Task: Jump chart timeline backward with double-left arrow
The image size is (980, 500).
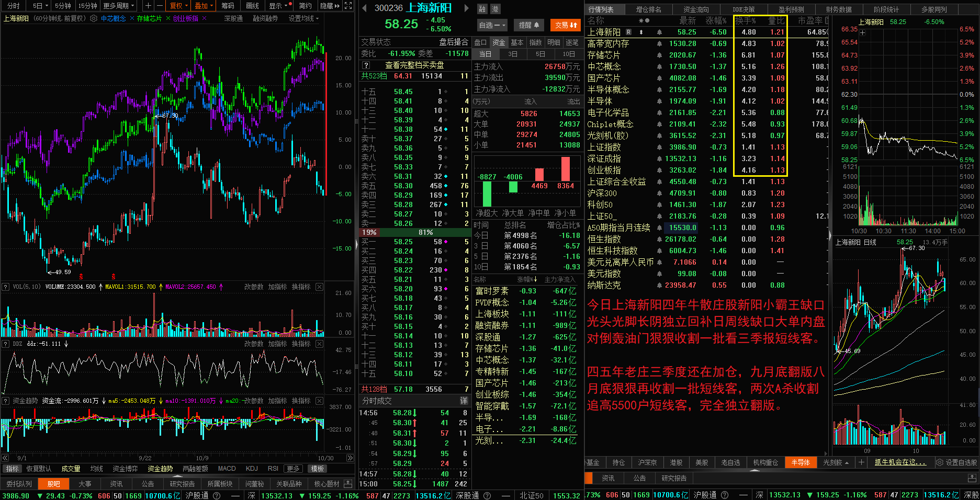Action: point(6,458)
